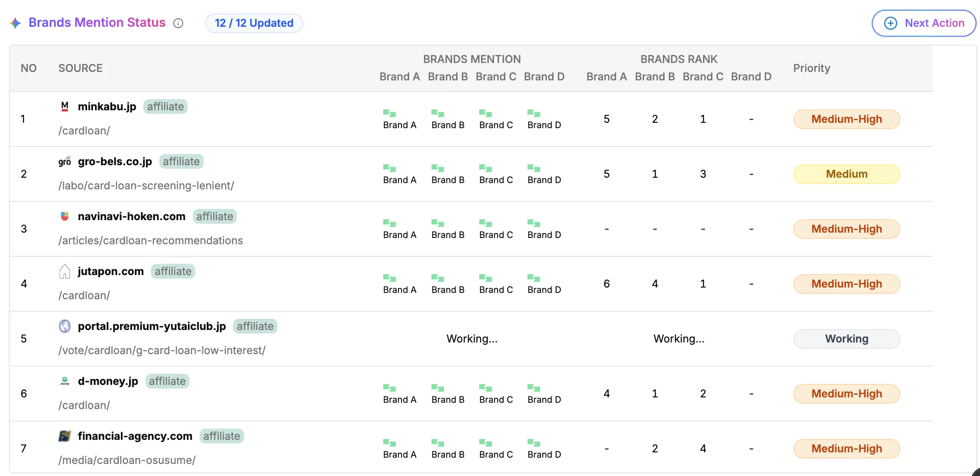The image size is (980, 476).
Task: Click the Priority column header
Action: 811,68
